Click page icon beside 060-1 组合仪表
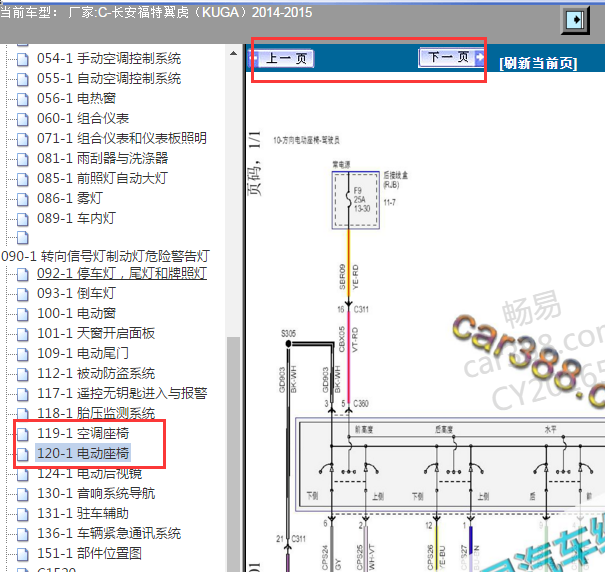This screenshot has height=572, width=605. pos(23,119)
